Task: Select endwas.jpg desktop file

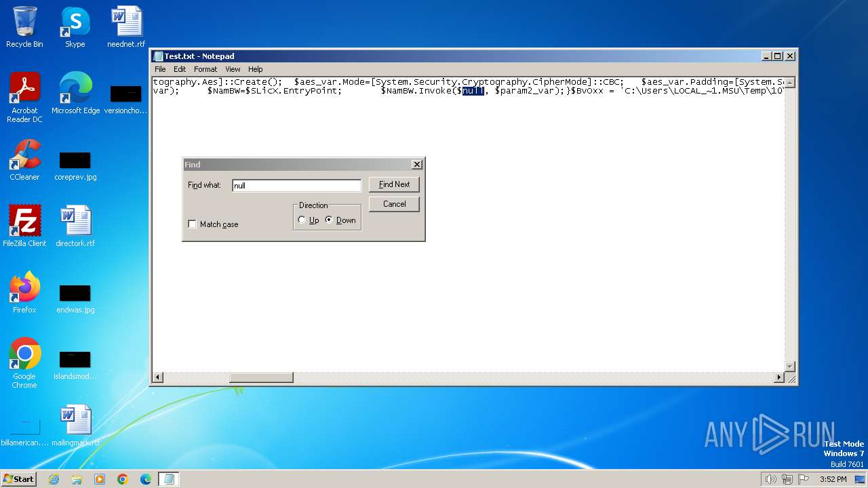Action: pyautogui.click(x=75, y=298)
